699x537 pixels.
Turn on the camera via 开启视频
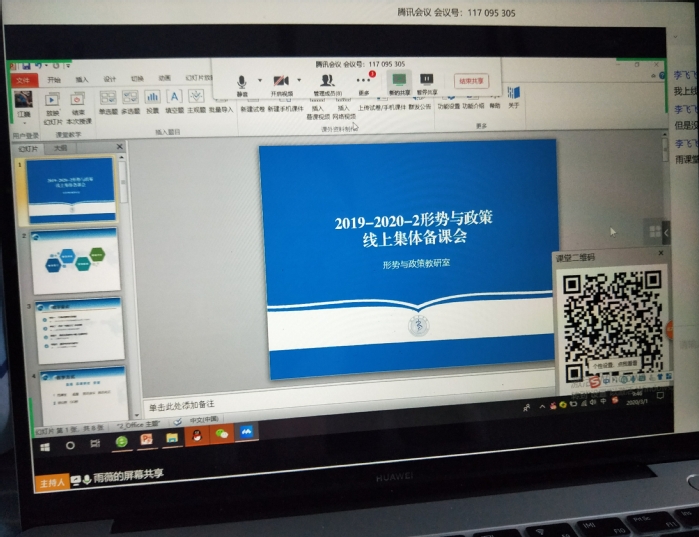pos(281,82)
